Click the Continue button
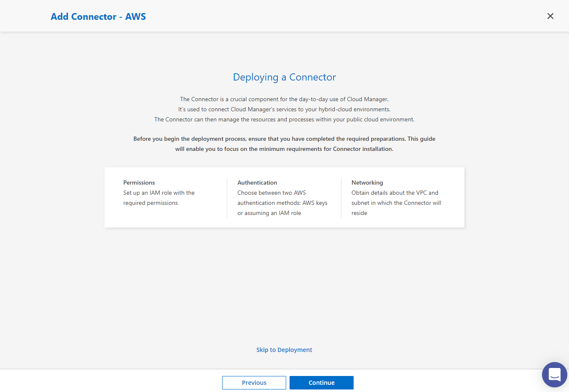569x392 pixels. (322, 383)
